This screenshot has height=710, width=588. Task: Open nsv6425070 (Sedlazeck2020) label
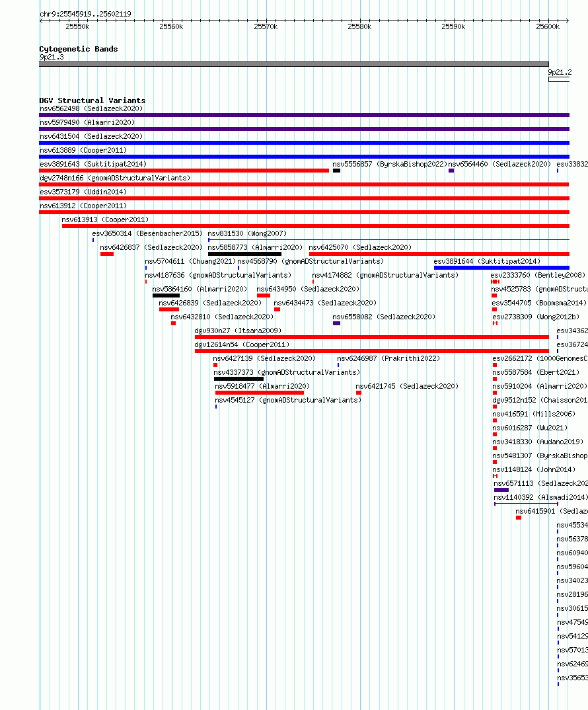tap(360, 248)
